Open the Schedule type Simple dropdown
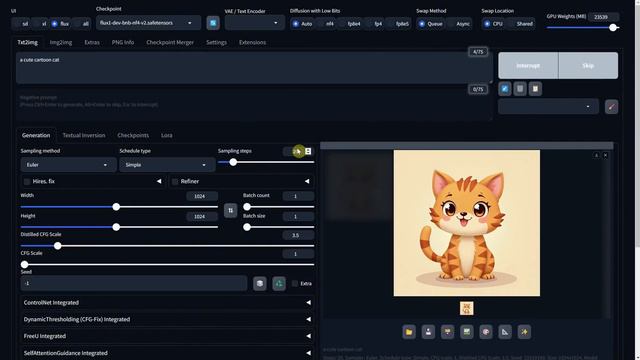The width and height of the screenshot is (640, 360). click(167, 165)
